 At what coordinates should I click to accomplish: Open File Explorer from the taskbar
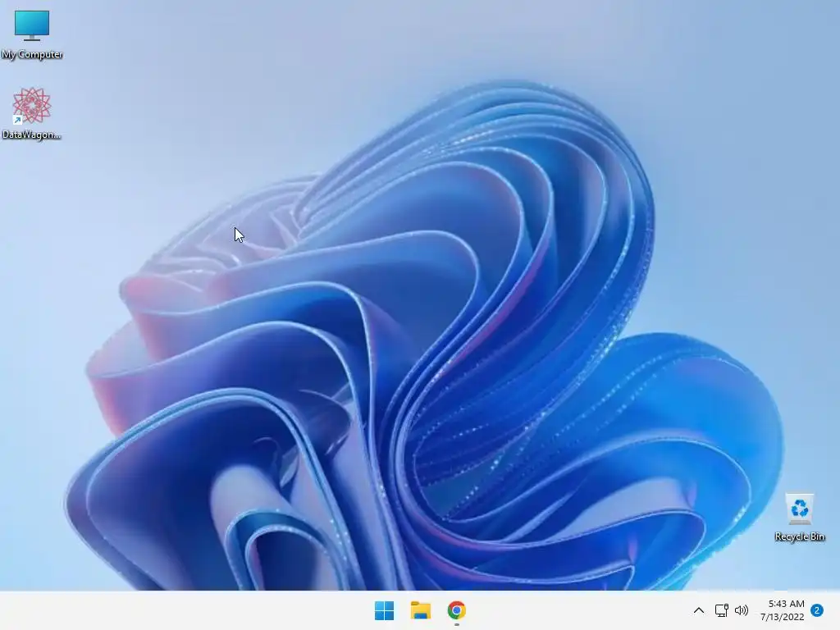421,610
